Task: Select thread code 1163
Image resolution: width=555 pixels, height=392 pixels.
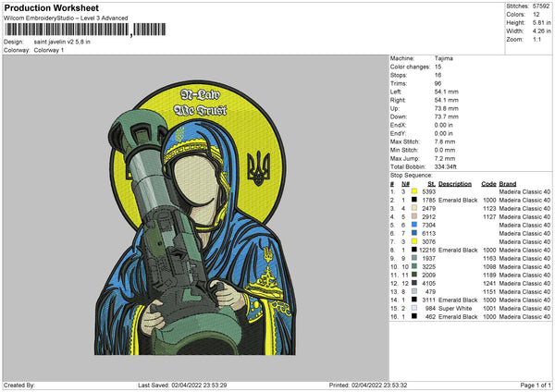Action: tap(489, 258)
